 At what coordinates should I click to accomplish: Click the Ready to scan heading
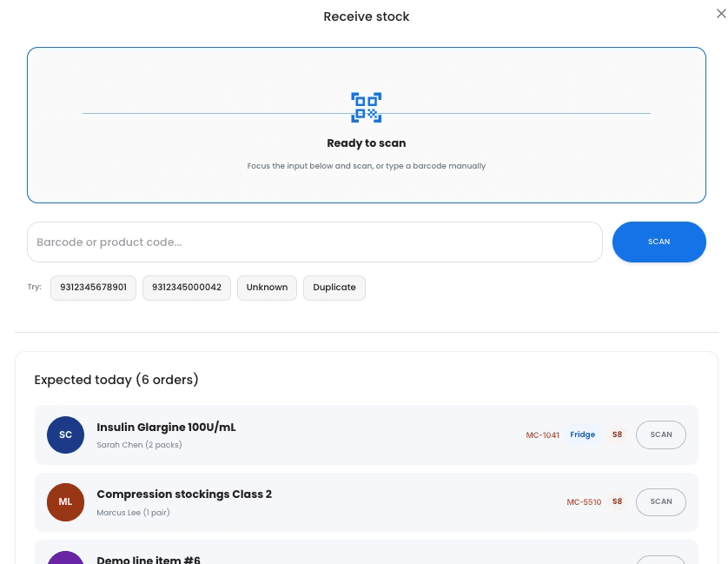point(367,143)
